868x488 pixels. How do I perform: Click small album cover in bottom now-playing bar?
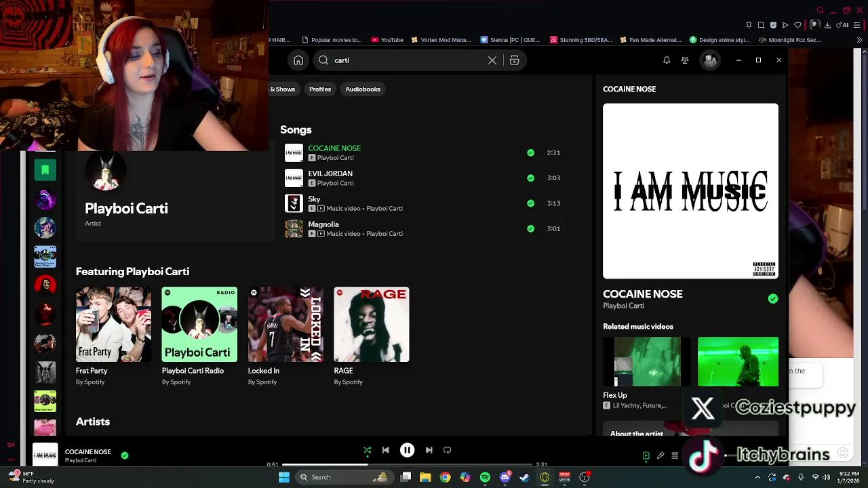coord(45,455)
